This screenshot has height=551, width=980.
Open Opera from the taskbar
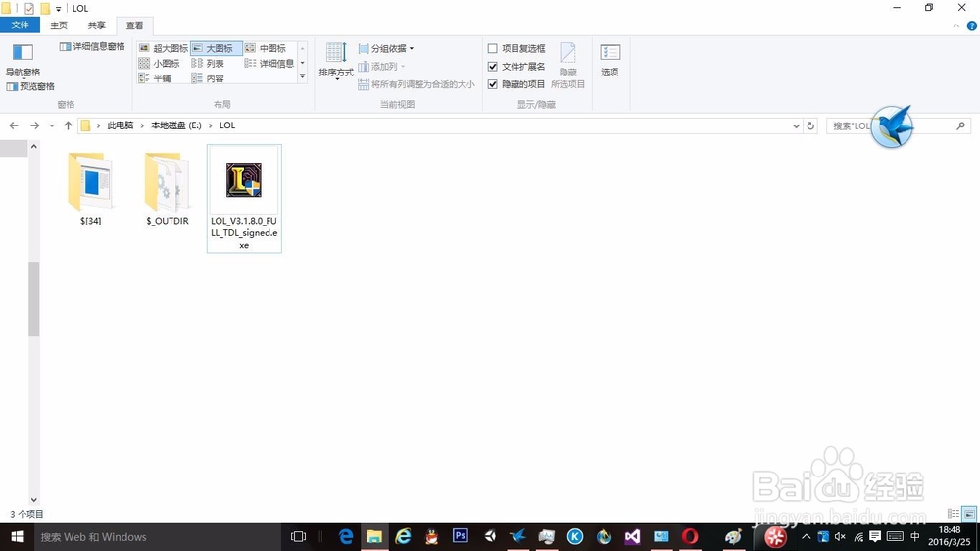[x=690, y=536]
